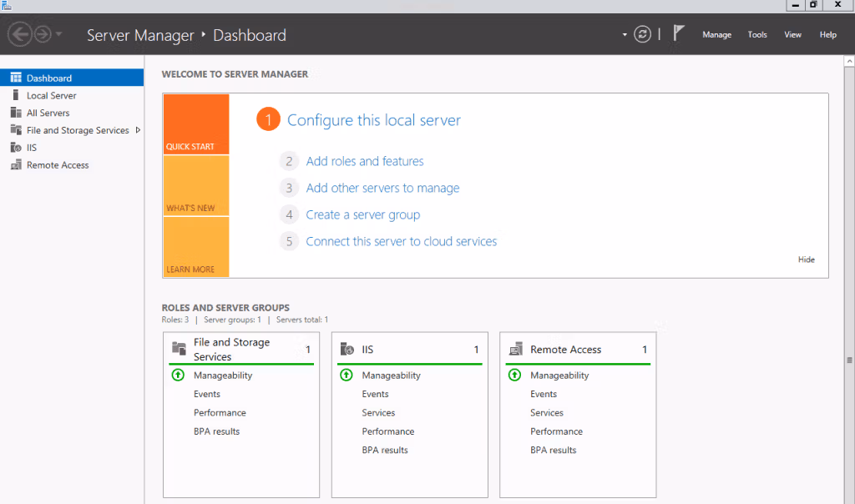Click the refresh icon in the title bar

click(642, 34)
